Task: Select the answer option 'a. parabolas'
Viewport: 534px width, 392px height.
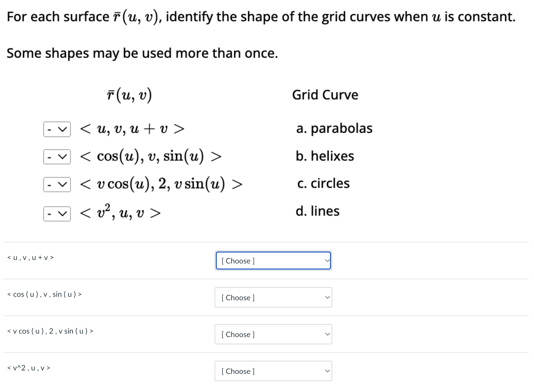Action: (x=334, y=128)
